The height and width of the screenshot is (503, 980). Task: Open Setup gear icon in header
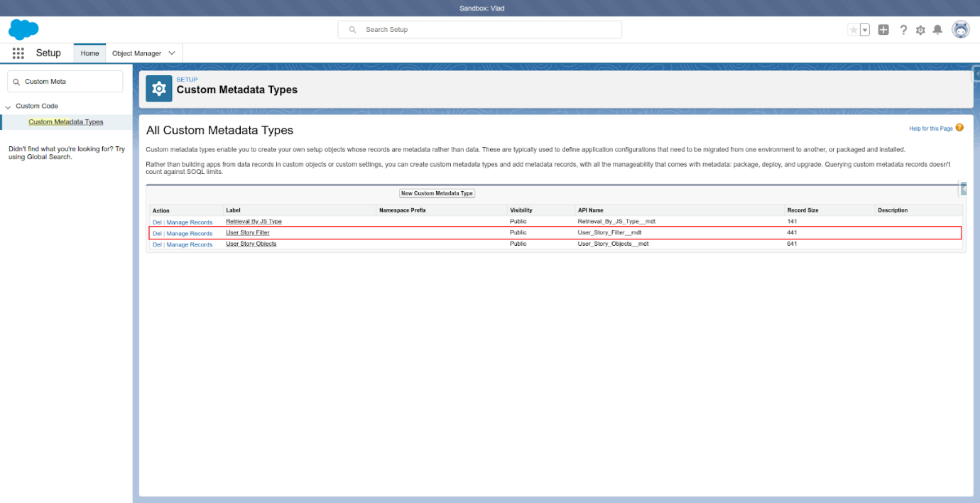920,29
